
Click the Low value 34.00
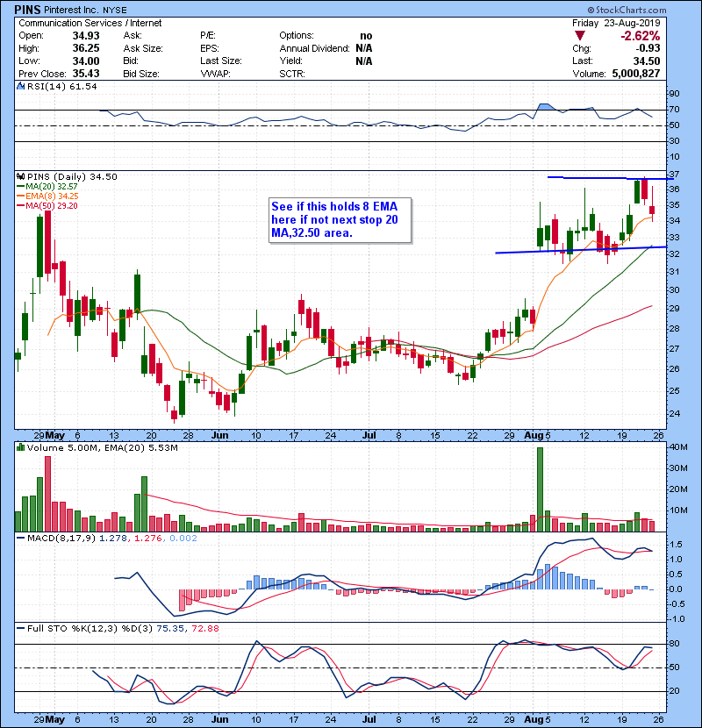[86, 61]
